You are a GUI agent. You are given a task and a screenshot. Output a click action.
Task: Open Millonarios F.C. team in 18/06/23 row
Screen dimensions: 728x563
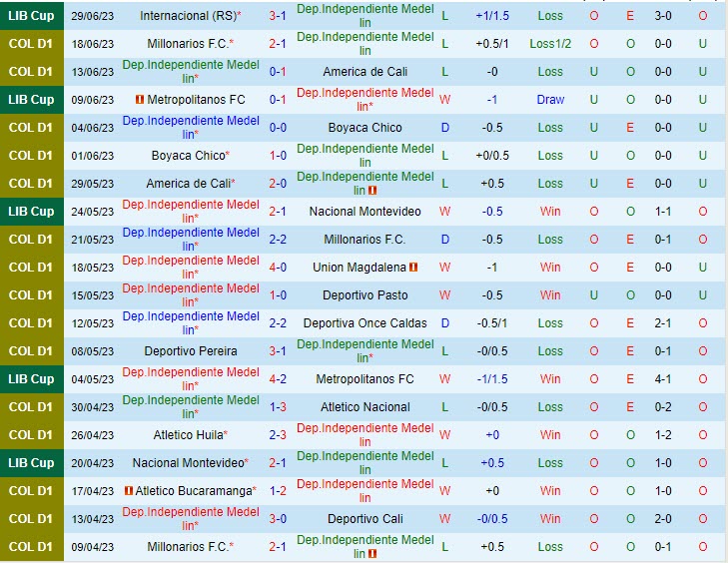point(188,44)
